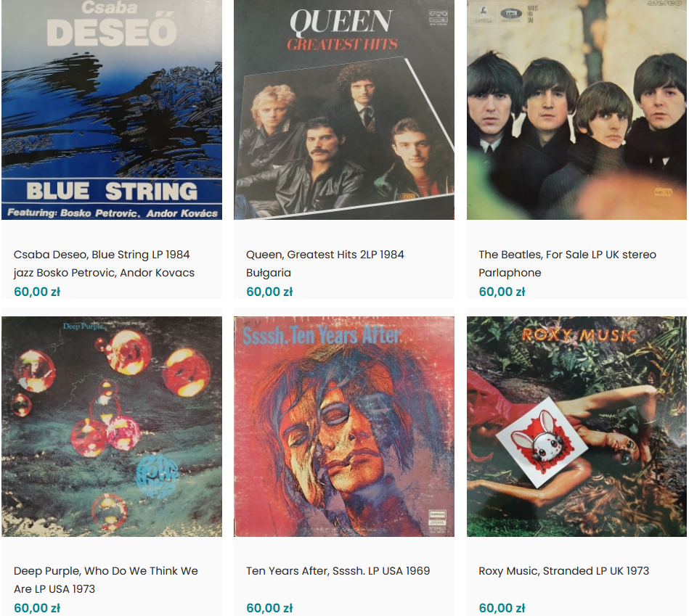Screen dimensions: 689x616
Task: Open the Beatles For Sale cover photo
Action: pyautogui.click(x=576, y=110)
